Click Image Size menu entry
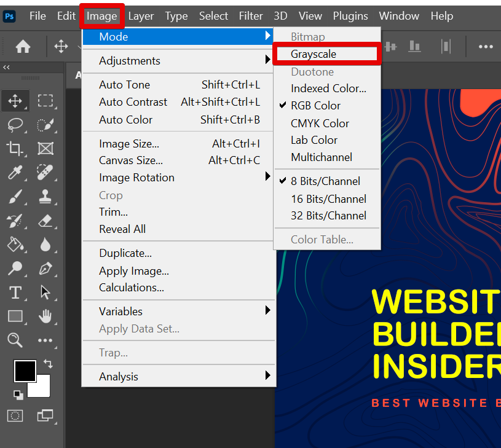The image size is (501, 448). pos(129,144)
